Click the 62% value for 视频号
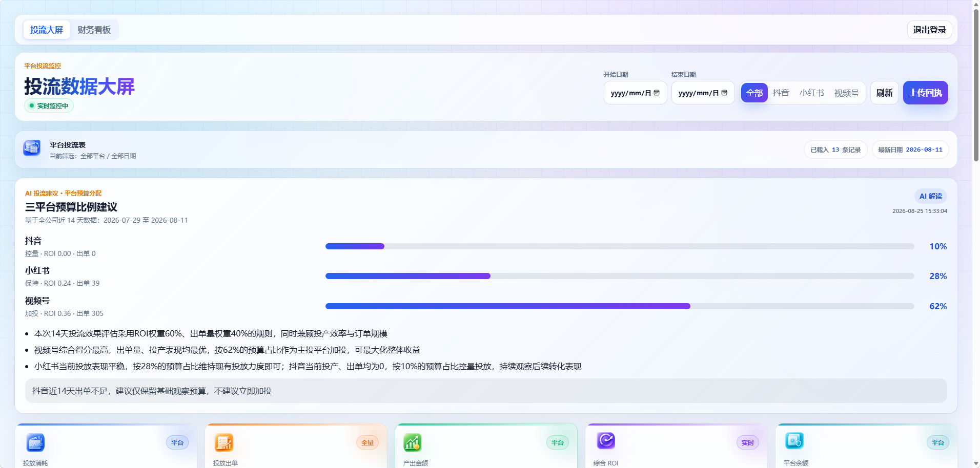The image size is (980, 468). (938, 306)
